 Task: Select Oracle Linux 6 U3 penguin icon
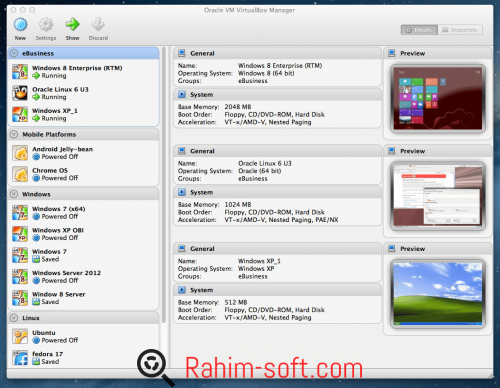point(20,93)
